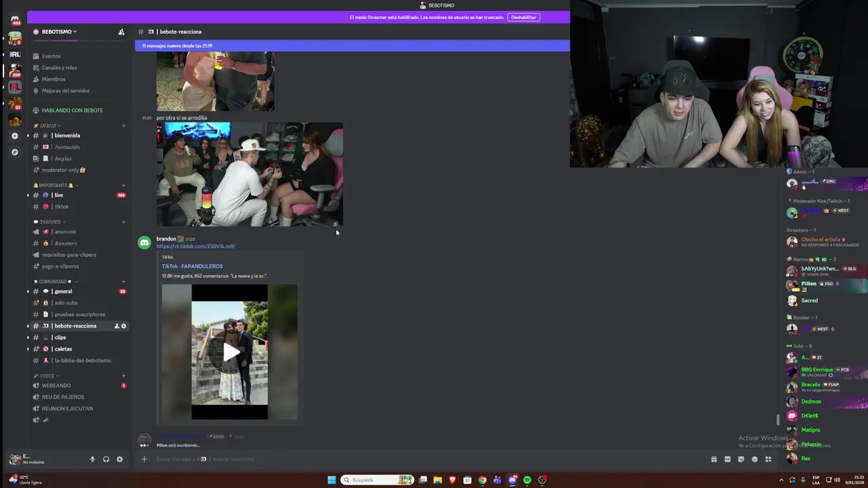
Task: Open apps launcher in message bar
Action: pos(768,459)
